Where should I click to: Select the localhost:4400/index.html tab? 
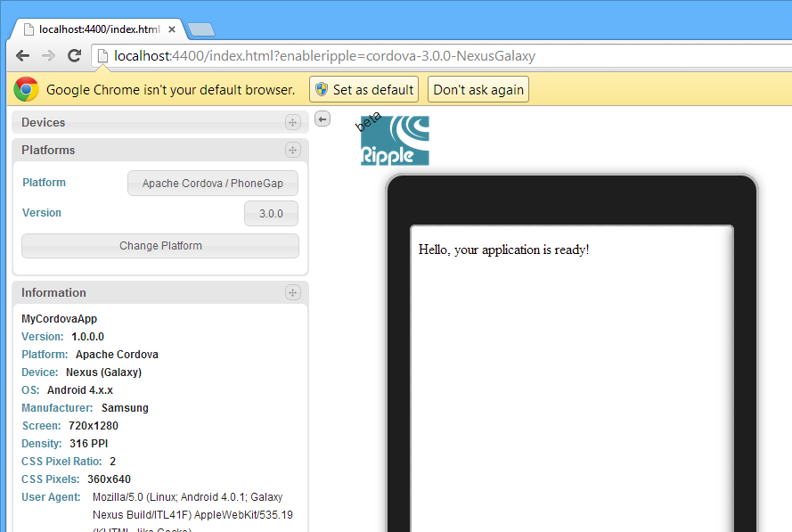(99, 29)
